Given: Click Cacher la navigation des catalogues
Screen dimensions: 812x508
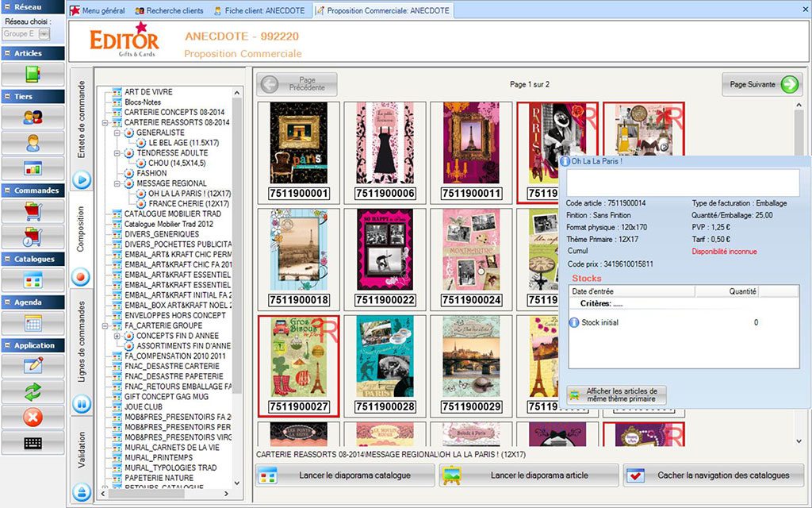Looking at the screenshot, I should point(713,475).
